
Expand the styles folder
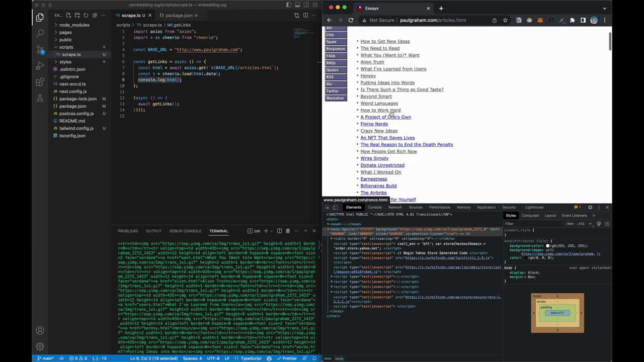(x=65, y=62)
